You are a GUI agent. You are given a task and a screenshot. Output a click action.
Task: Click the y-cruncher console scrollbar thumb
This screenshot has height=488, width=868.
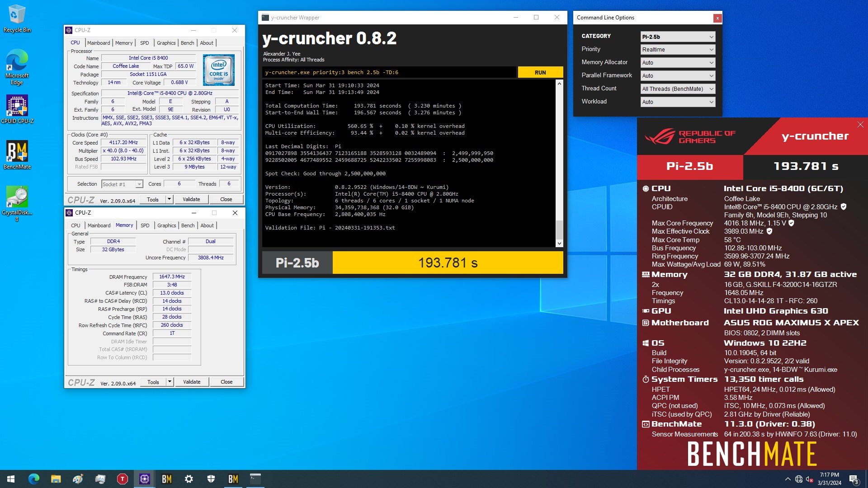[x=559, y=230]
